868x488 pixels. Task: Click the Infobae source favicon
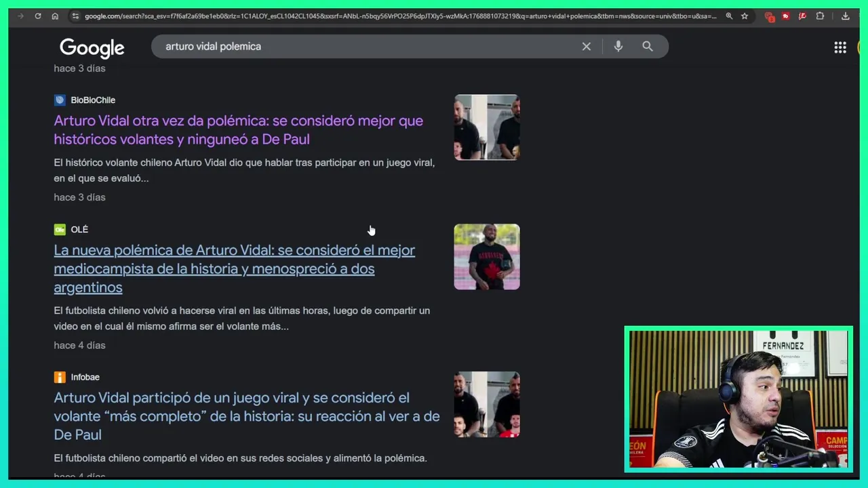[60, 378]
